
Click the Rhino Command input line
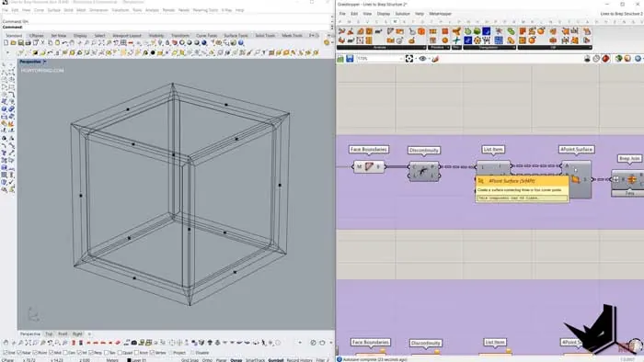167,27
